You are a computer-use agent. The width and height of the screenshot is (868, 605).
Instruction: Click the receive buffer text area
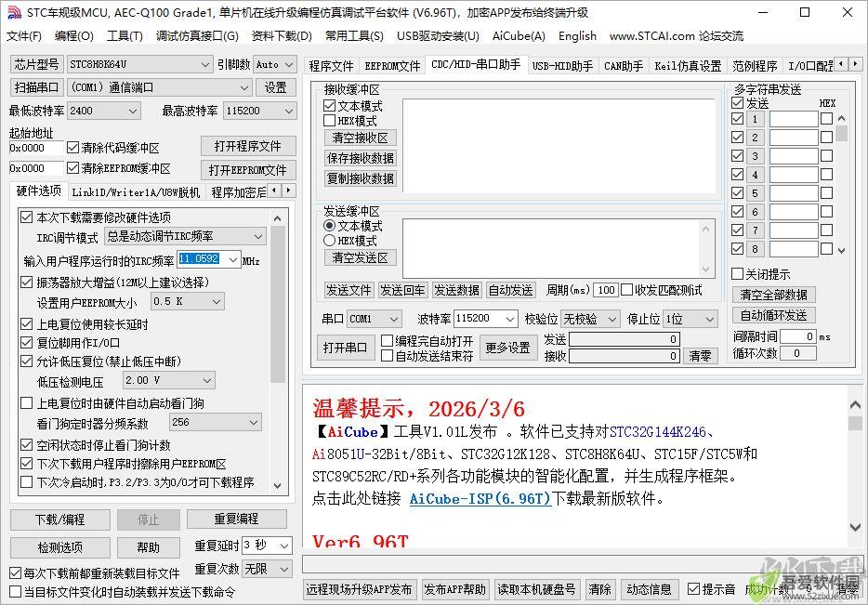pyautogui.click(x=559, y=146)
